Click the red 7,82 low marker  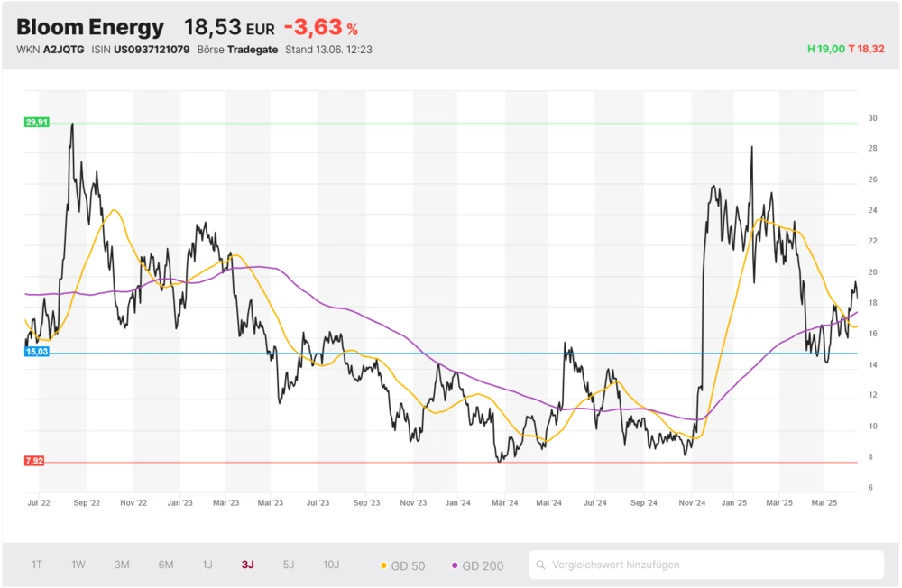tap(33, 461)
